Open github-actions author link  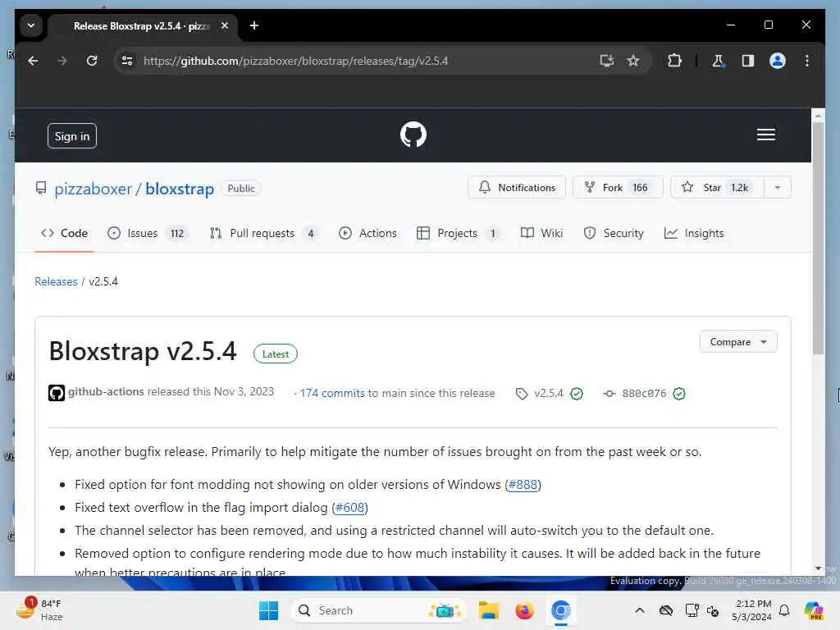[106, 391]
